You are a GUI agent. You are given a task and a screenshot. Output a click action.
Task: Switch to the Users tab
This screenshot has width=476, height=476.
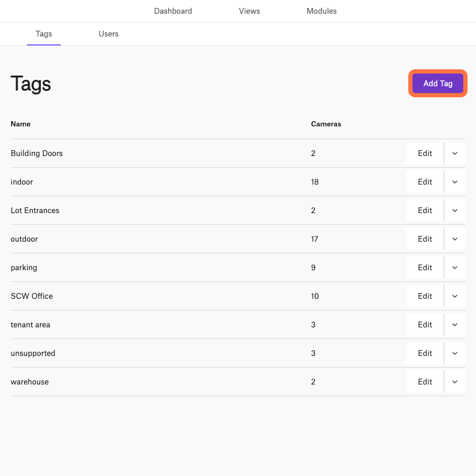coord(108,34)
